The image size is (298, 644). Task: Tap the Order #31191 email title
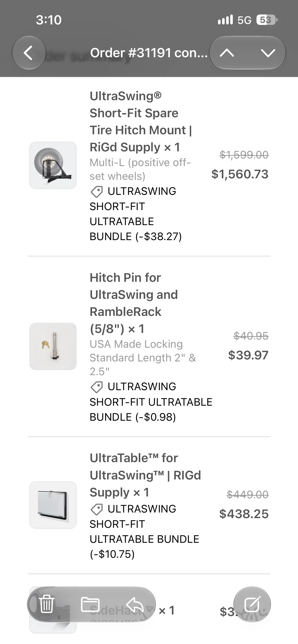tap(149, 53)
